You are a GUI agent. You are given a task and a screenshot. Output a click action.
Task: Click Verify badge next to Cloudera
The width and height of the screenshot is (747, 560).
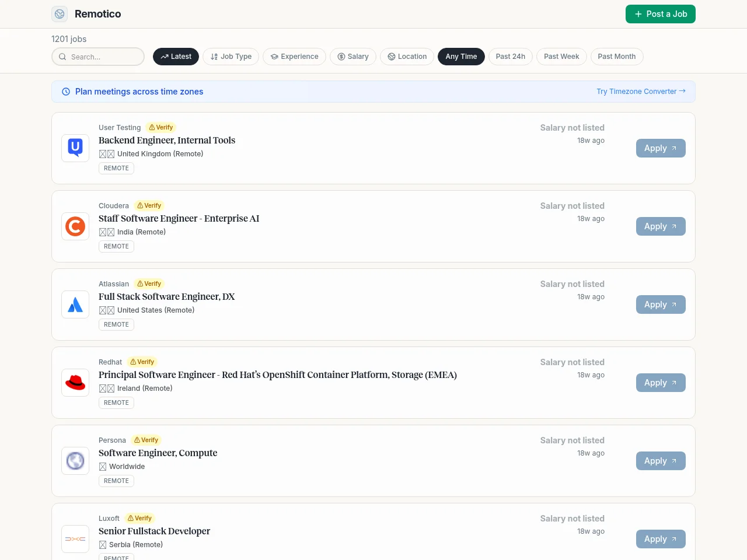[149, 205]
